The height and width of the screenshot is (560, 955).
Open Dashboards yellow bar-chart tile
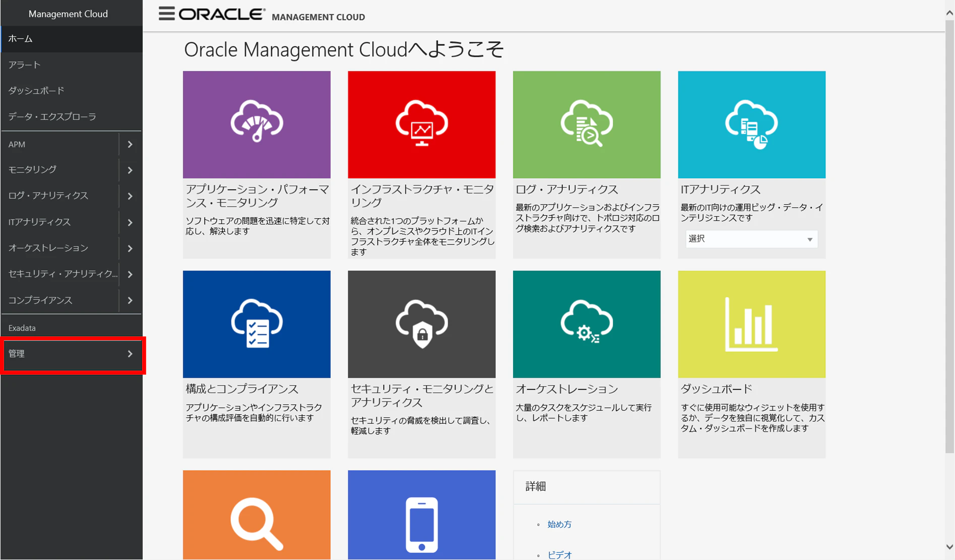pos(751,324)
